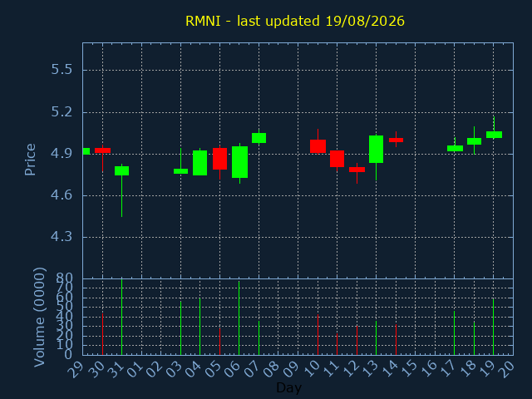Click the green candlestick on day 07
The image size is (532, 399).
click(x=259, y=138)
